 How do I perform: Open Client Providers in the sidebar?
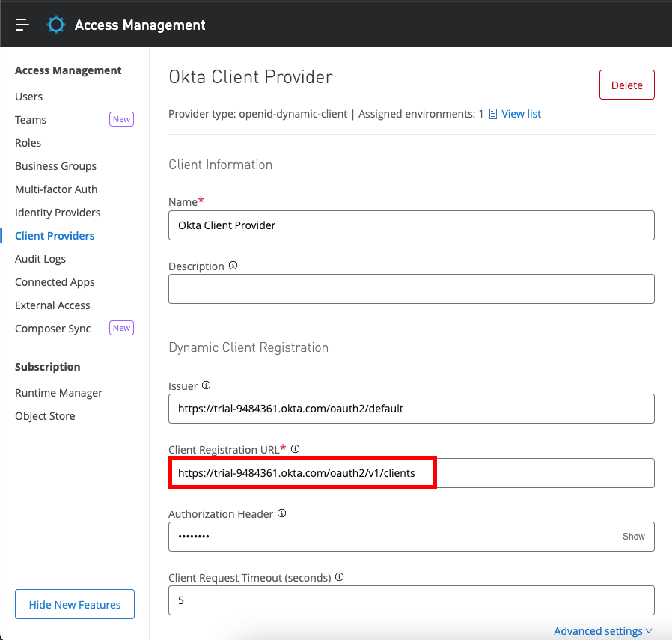tap(55, 236)
